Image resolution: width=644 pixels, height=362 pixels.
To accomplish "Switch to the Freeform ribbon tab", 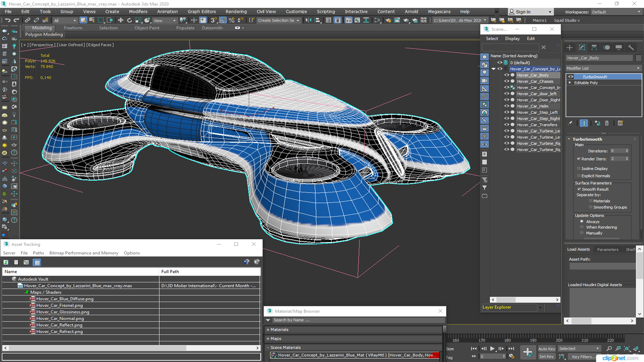I will pos(73,28).
